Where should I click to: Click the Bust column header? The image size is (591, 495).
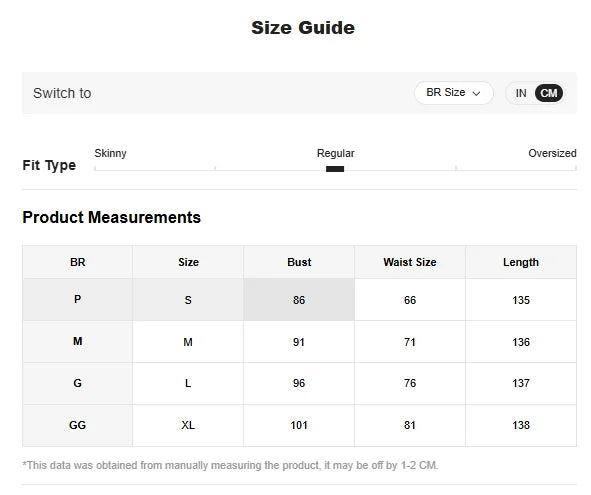point(299,262)
